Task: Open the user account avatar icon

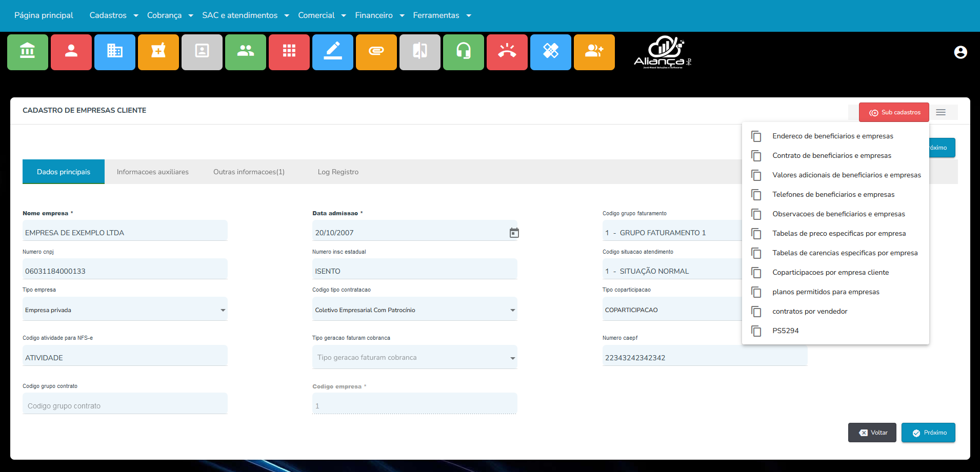Action: coord(960,52)
